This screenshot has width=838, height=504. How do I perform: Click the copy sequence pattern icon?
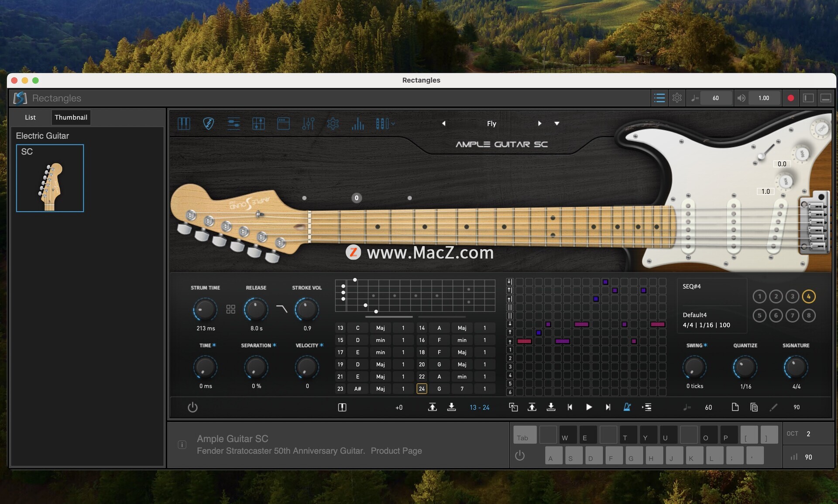[x=513, y=407]
